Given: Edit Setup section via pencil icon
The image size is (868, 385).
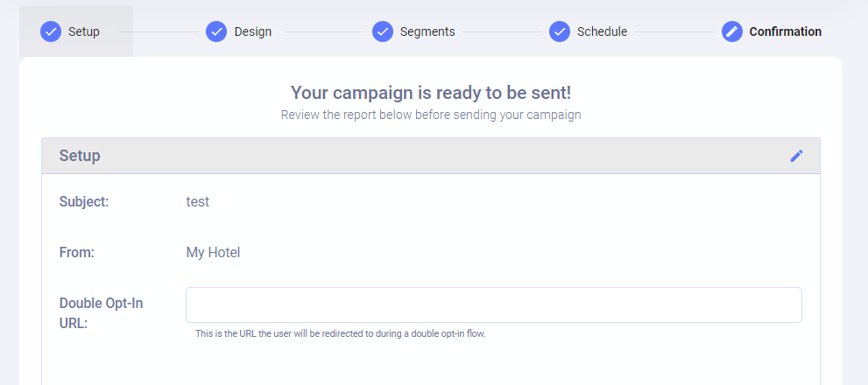Looking at the screenshot, I should 796,156.
